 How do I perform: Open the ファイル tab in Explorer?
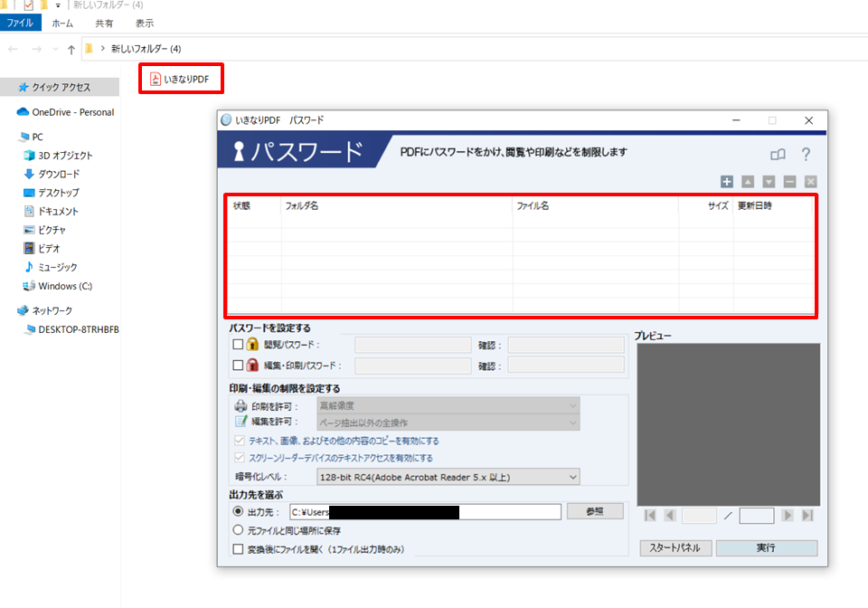point(21,24)
